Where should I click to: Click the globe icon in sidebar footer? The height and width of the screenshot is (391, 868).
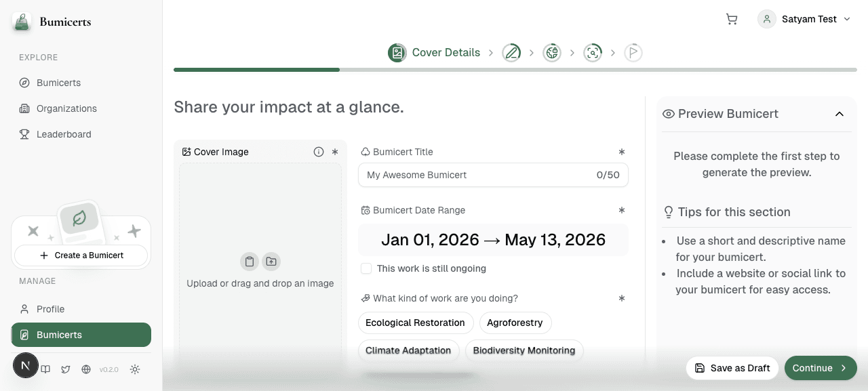pos(86,369)
